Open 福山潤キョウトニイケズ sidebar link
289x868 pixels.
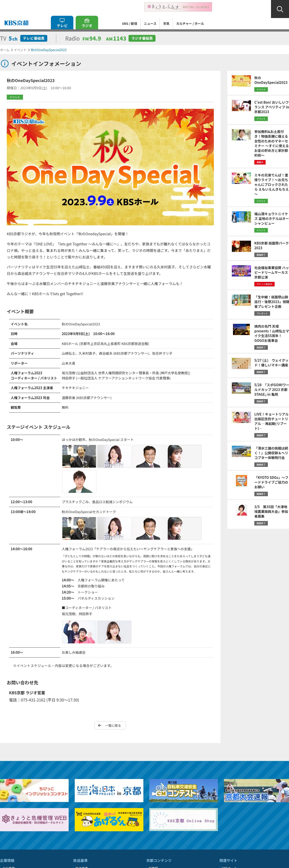pos(271,218)
